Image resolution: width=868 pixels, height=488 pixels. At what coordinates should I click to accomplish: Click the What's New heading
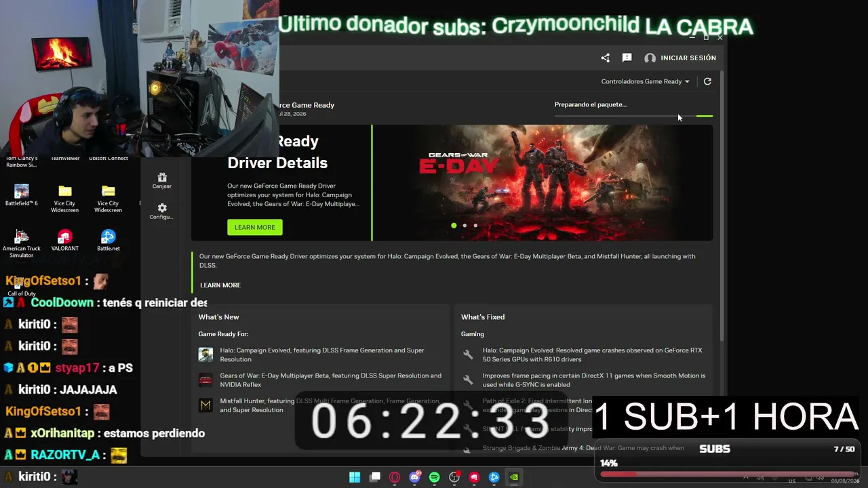(x=218, y=317)
